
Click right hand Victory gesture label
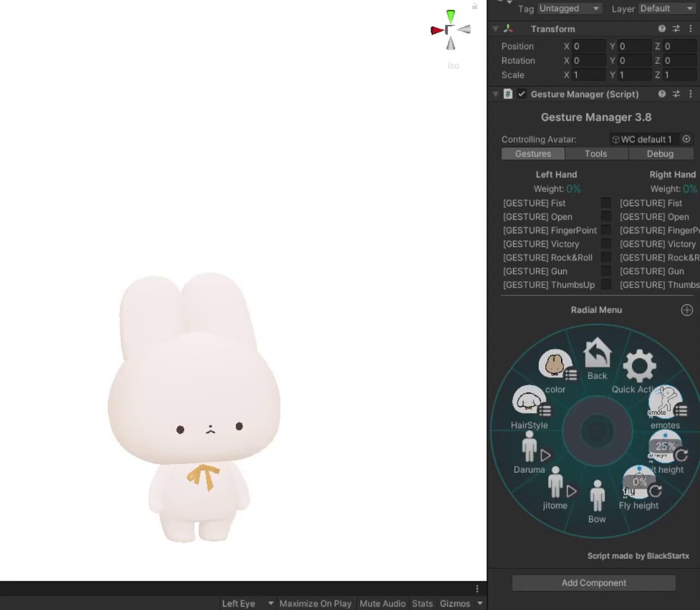pos(658,243)
